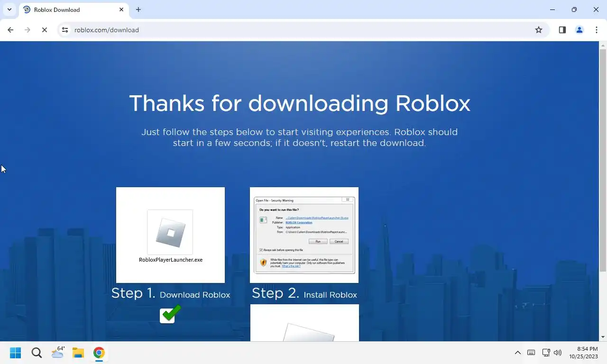607x364 pixels.
Task: Open the network status tray icon
Action: (546, 353)
